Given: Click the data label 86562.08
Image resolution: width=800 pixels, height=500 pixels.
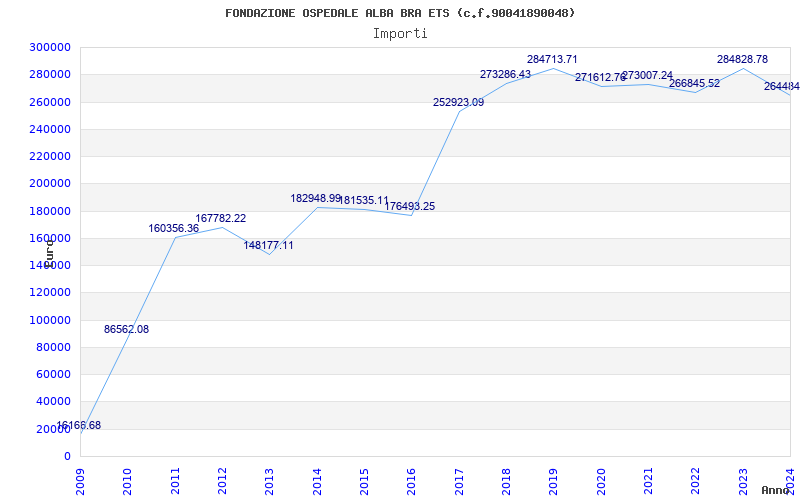Looking at the screenshot, I should (127, 329).
